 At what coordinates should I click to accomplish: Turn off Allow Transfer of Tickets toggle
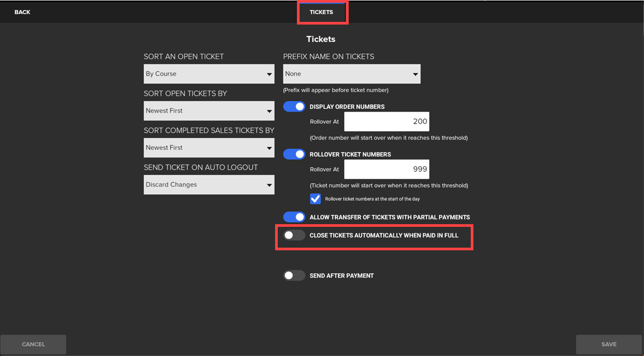click(294, 217)
